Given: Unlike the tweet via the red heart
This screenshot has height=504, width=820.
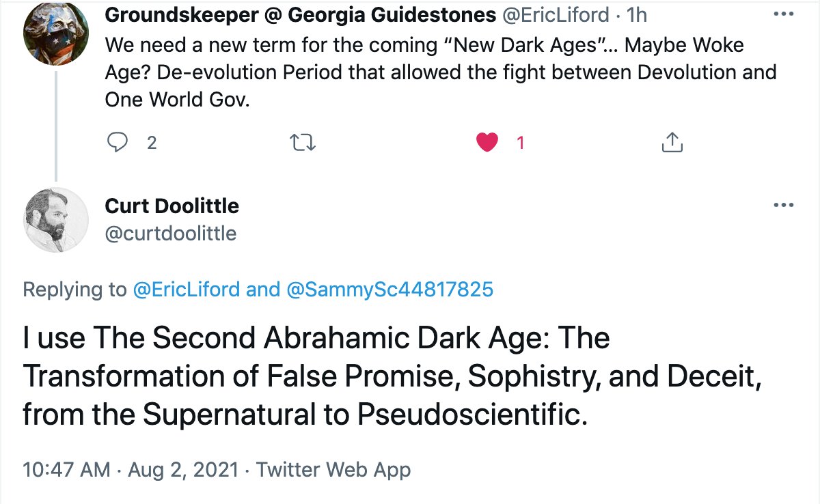Looking at the screenshot, I should pos(487,143).
